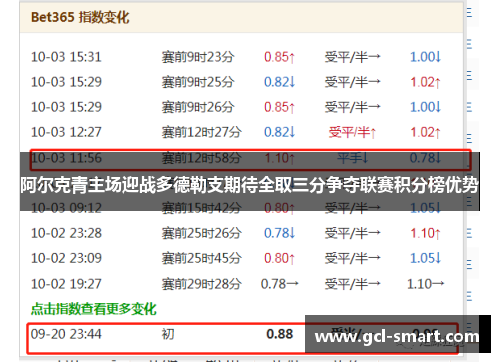Click the red 受平/半↑ handicap cell
Viewport: 500px width, 362px height.
coord(352,132)
